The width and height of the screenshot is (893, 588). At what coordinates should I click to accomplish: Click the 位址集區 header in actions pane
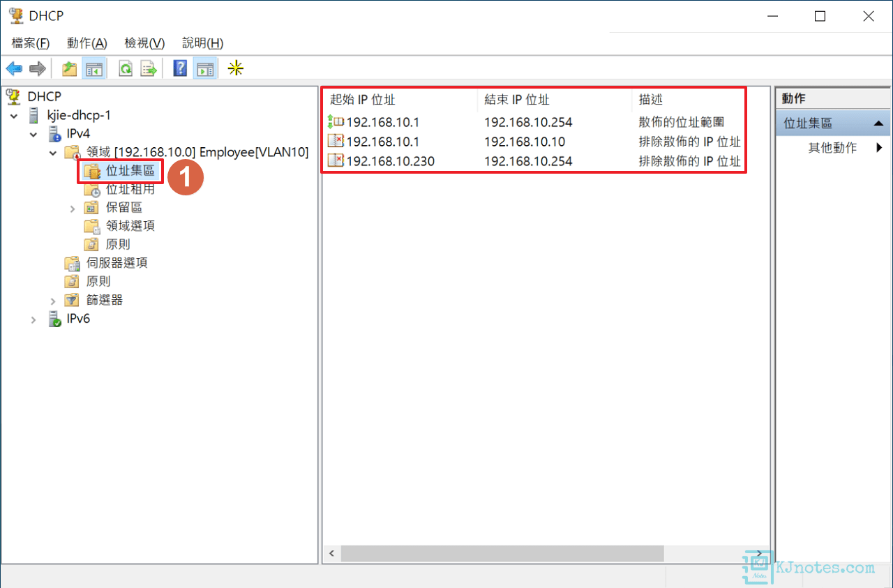832,123
